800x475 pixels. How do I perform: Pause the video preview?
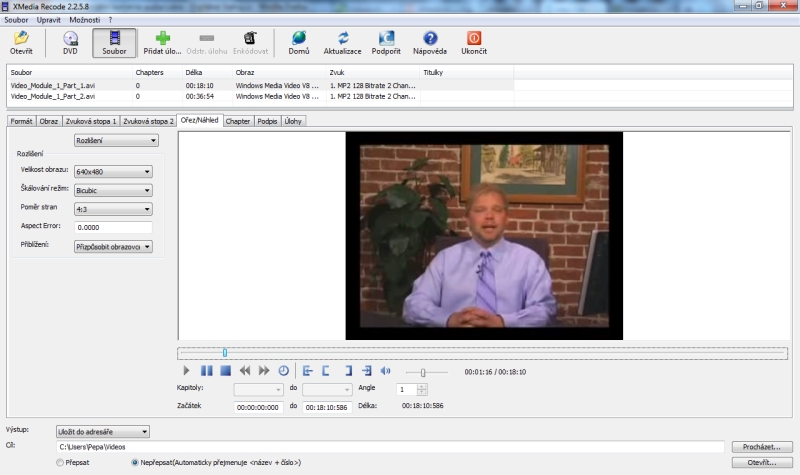click(x=206, y=371)
